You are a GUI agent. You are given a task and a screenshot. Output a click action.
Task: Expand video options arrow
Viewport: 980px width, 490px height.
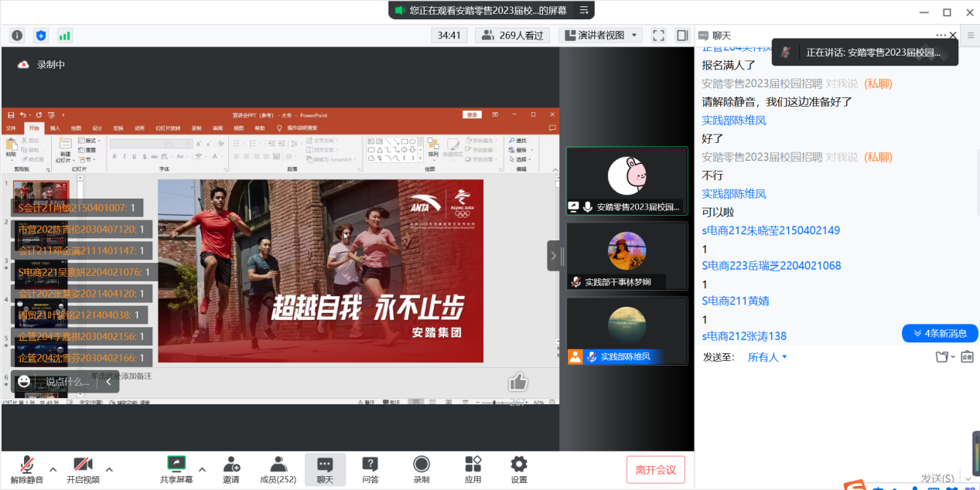point(109,469)
